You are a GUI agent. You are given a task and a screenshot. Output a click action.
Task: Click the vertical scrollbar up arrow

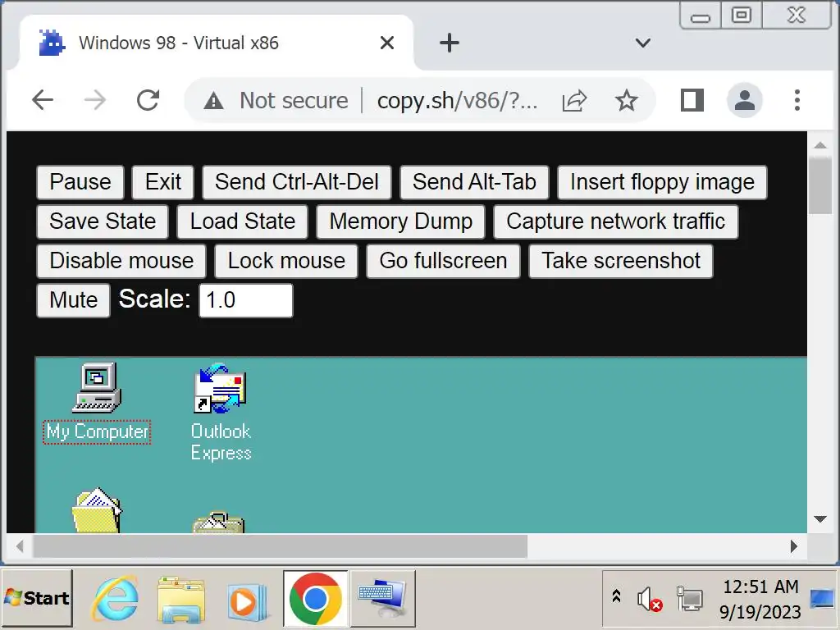820,144
